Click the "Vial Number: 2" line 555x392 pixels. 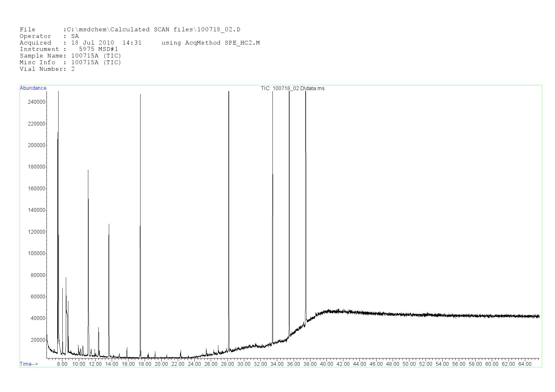coord(47,69)
